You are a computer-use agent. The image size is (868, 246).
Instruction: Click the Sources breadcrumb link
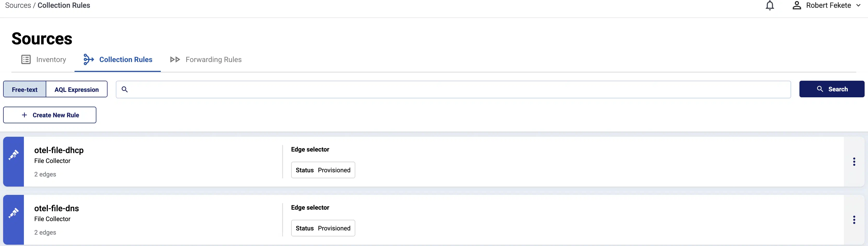click(x=18, y=5)
